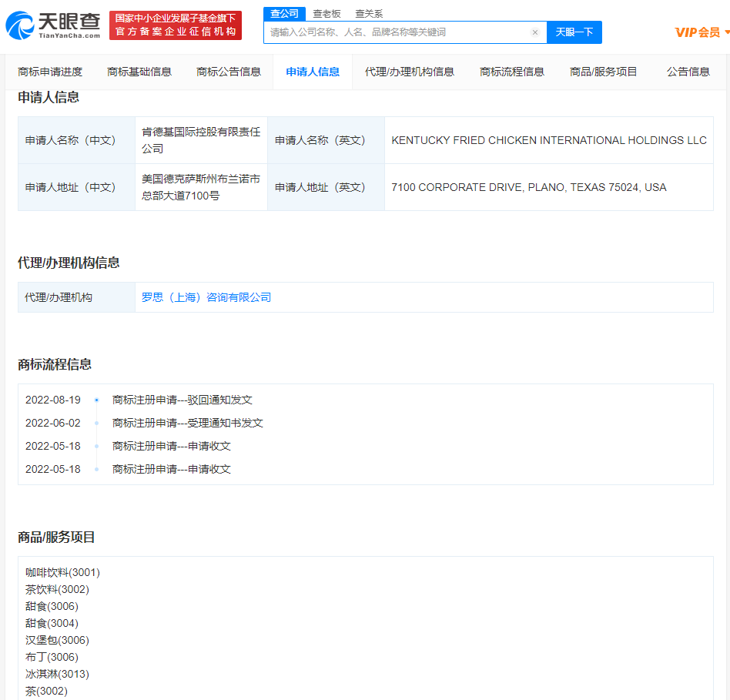
Task: Click the 天眼一下 search button
Action: click(574, 32)
